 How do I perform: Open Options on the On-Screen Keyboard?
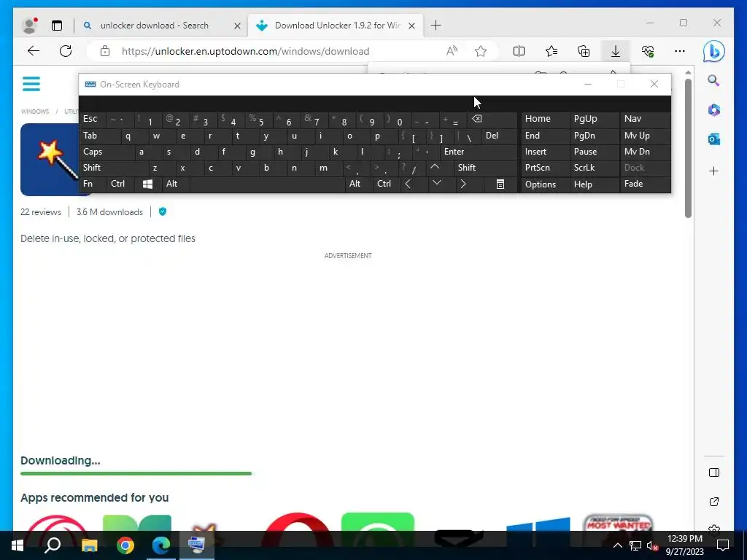(x=545, y=184)
